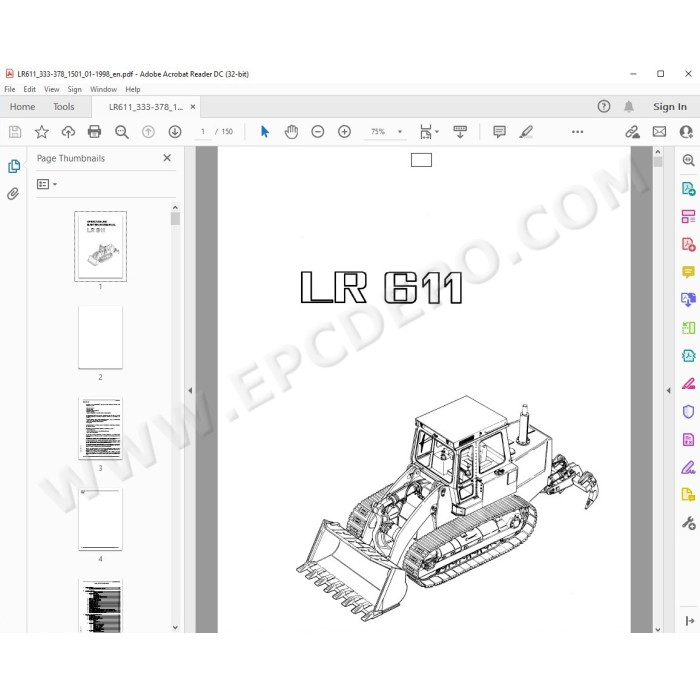Click the upload to cloud icon
Screen dimensions: 700x700
point(68,132)
